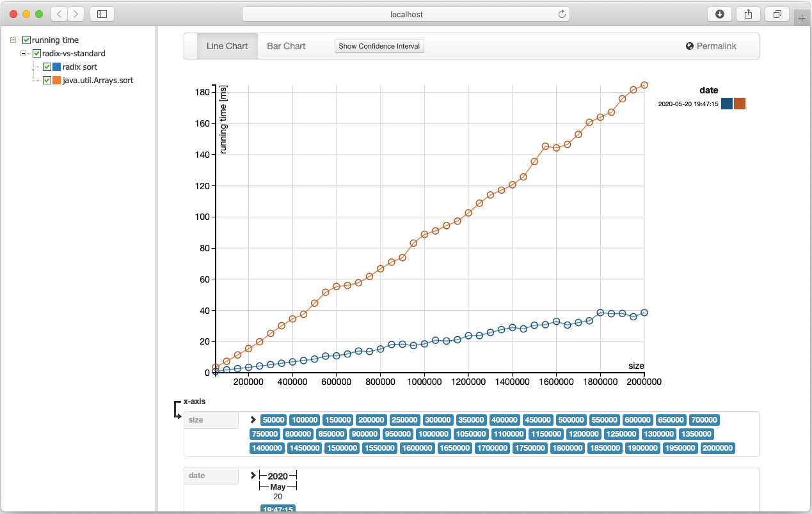Click the Safari back navigation arrow
Screen dimensions: 812x514
pos(59,14)
